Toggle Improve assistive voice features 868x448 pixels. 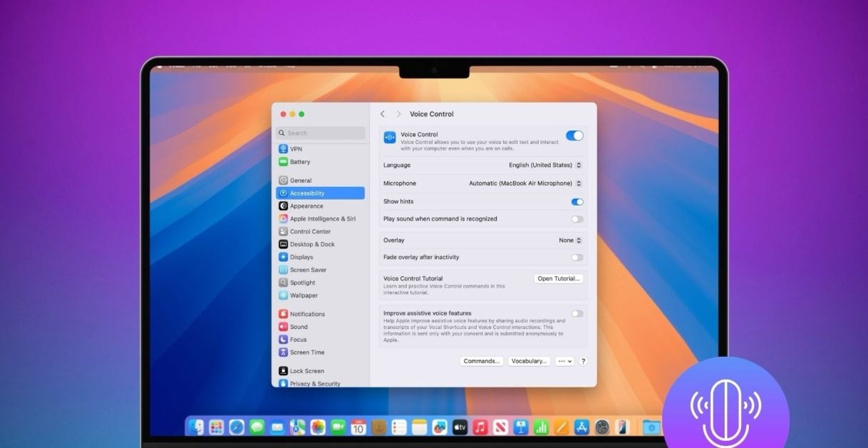click(577, 313)
